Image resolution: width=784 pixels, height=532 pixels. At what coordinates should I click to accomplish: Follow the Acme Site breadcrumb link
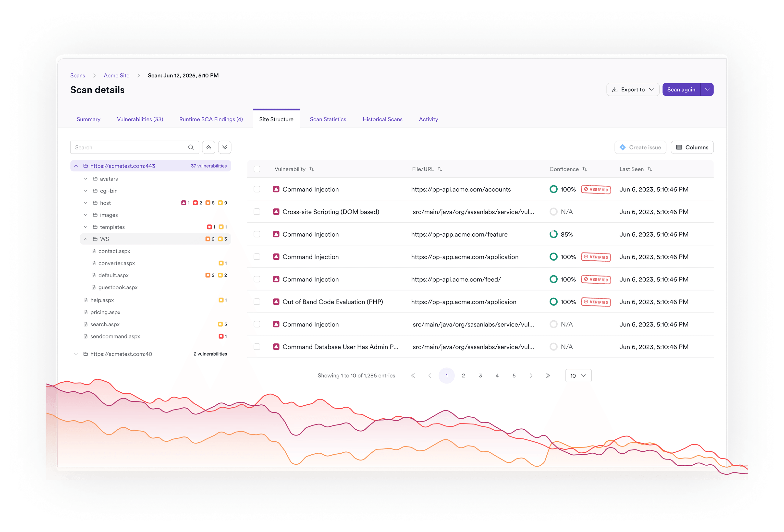(116, 76)
